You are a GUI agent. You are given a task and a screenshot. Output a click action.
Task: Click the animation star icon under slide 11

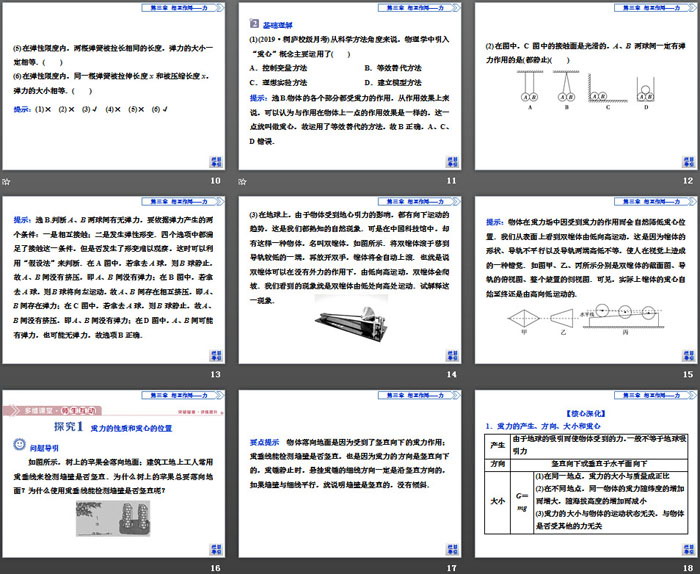[243, 181]
